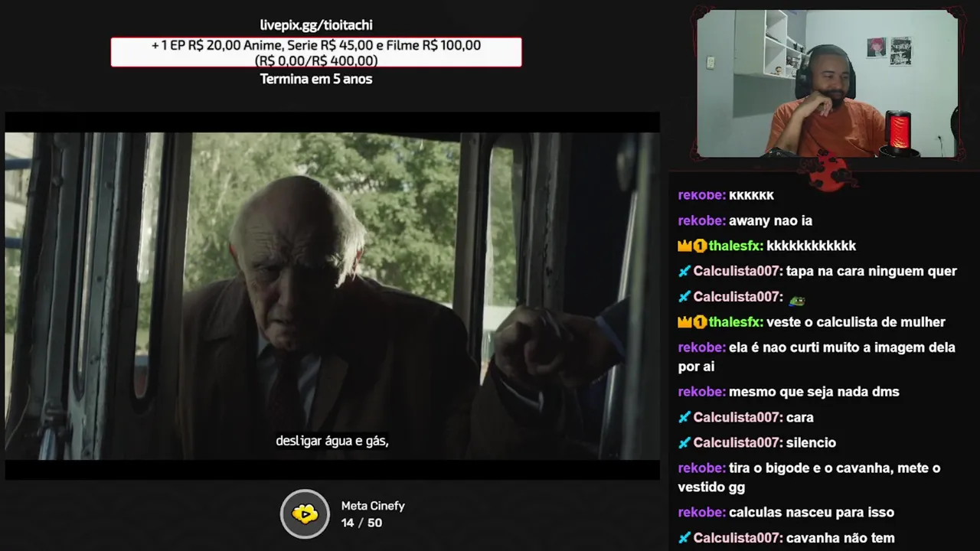Click sword badge beside Calculista007's 'silencio' message
This screenshot has width=980, height=551.
[684, 443]
